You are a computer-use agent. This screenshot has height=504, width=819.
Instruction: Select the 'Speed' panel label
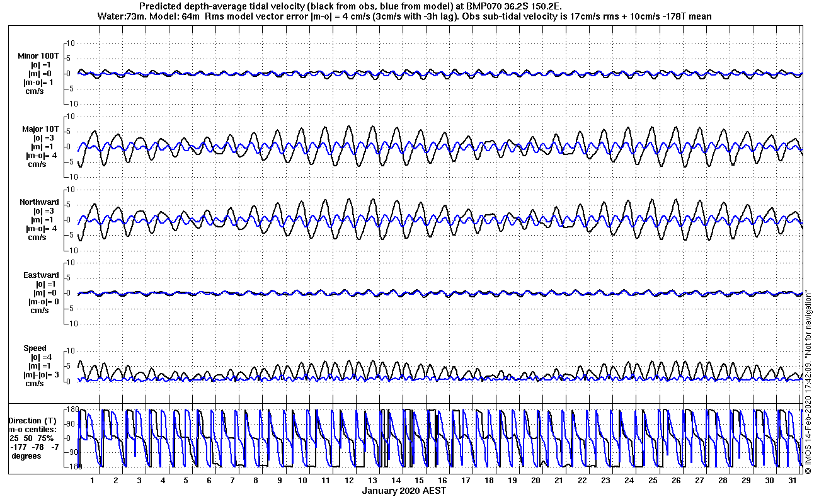[35, 348]
